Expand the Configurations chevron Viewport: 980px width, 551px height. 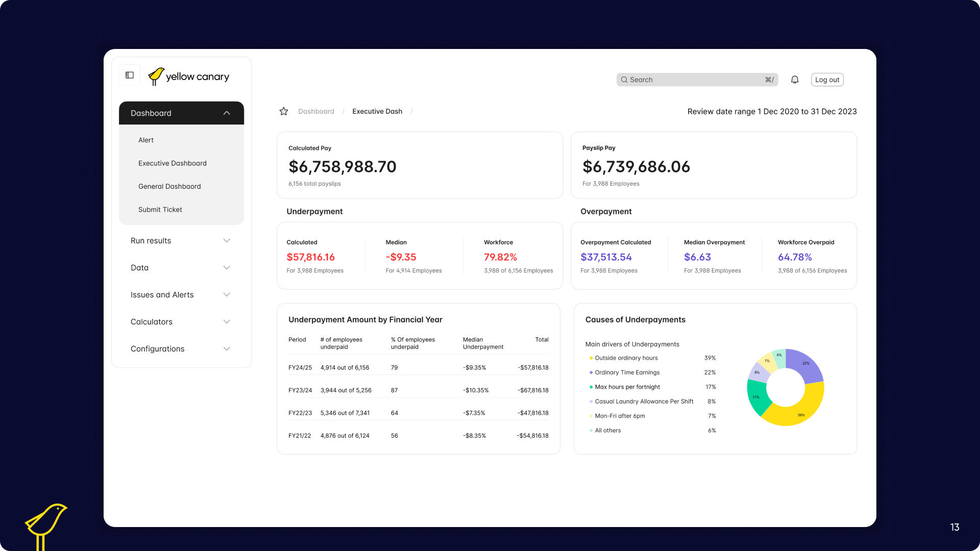pos(227,349)
